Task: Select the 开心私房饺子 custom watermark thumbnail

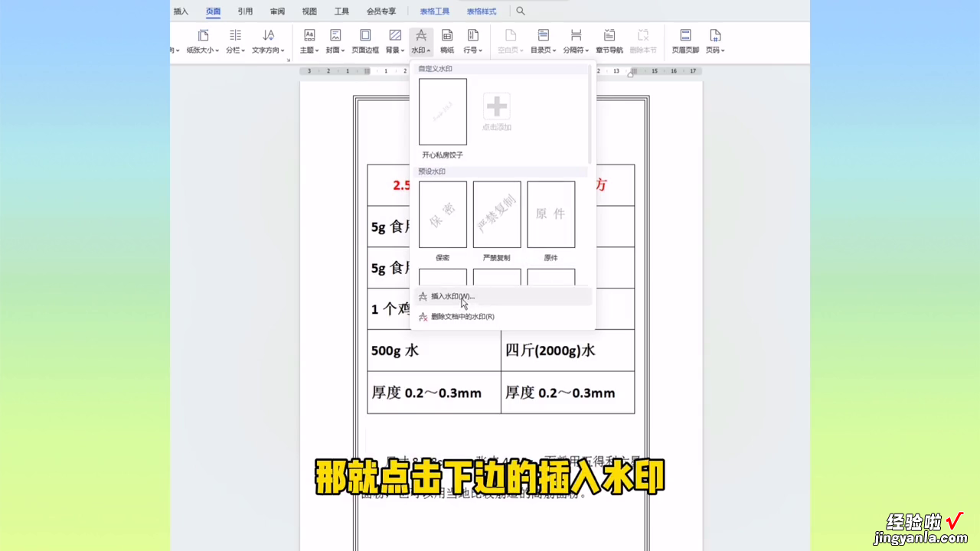Action: (x=443, y=112)
